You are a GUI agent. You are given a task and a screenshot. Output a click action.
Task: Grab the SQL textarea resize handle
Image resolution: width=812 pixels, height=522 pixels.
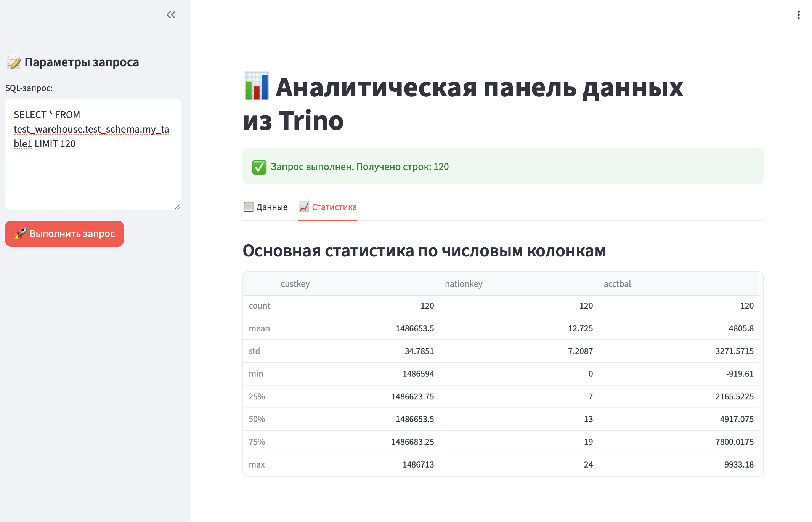(177, 207)
